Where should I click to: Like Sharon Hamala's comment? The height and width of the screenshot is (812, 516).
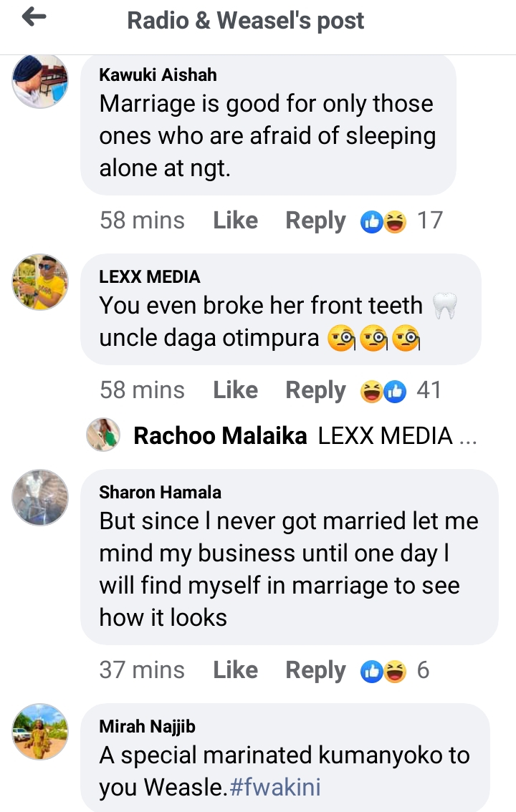point(235,670)
